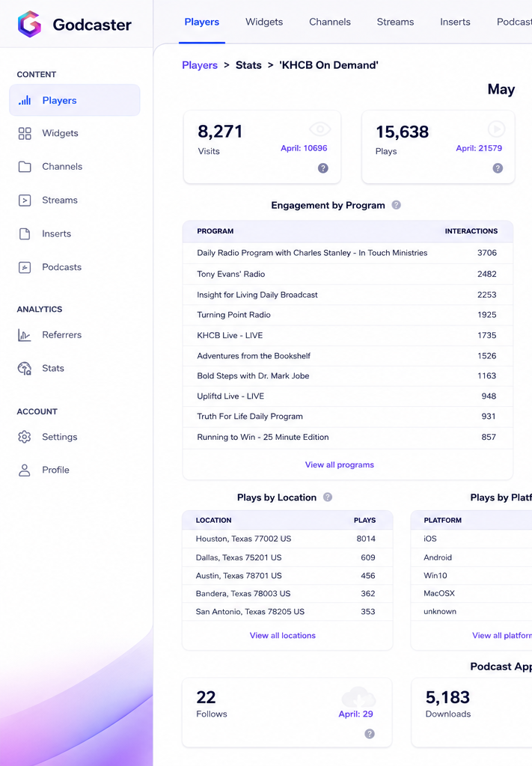Click Dallas, Texas 75201 US location

(x=287, y=557)
